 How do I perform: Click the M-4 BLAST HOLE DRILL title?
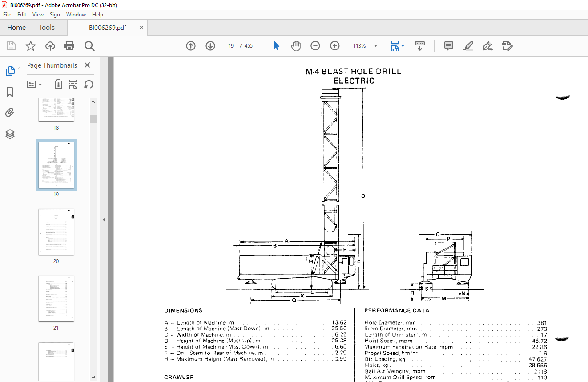(353, 71)
